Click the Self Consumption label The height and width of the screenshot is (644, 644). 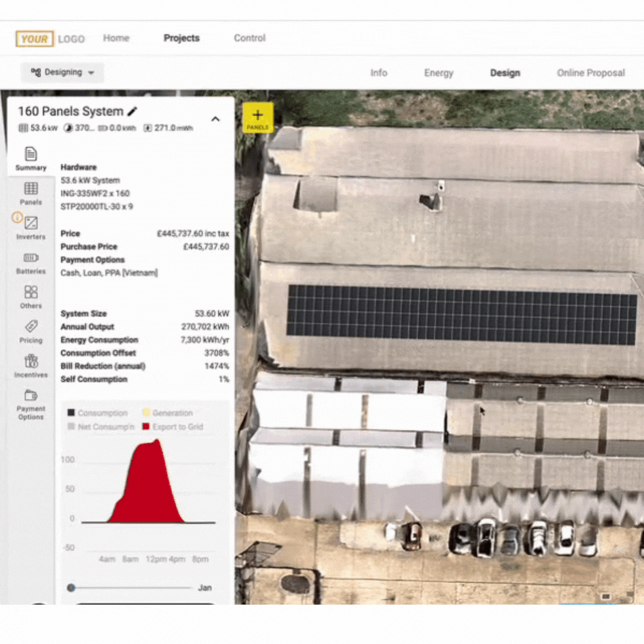tap(94, 379)
